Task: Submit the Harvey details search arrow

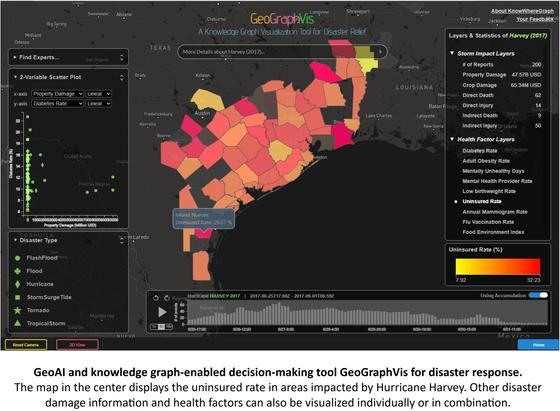Action: 380,52
